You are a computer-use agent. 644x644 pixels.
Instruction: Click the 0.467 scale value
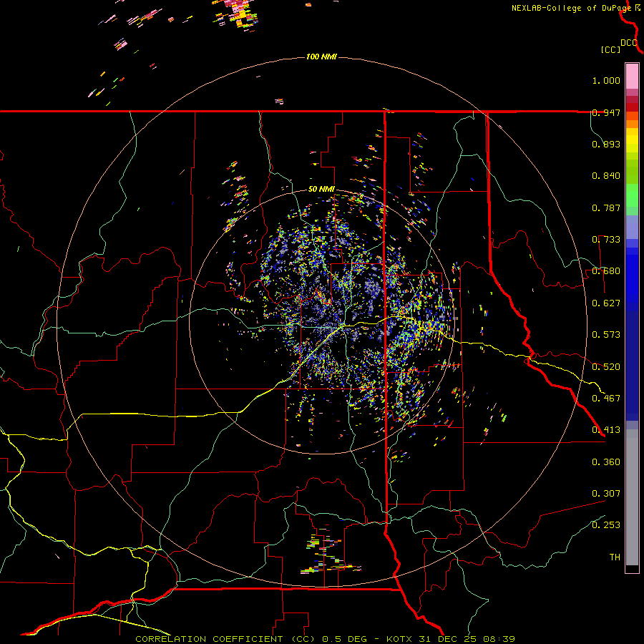606,399
